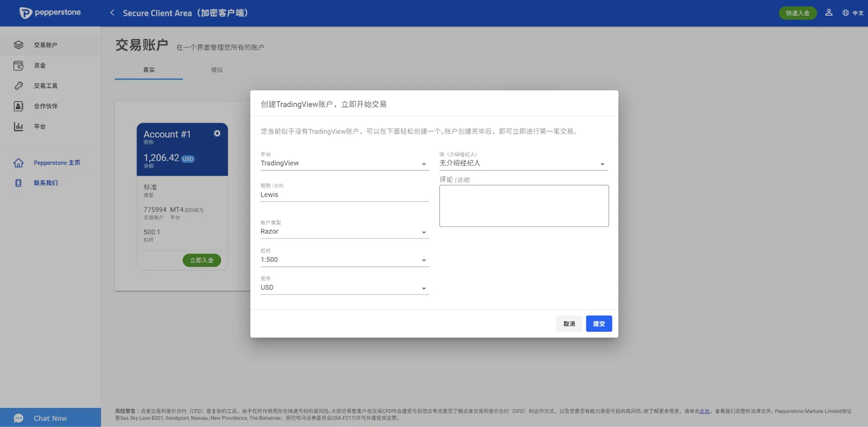Open the user profile icon
Viewport: 868px width, 427px height.
point(828,12)
